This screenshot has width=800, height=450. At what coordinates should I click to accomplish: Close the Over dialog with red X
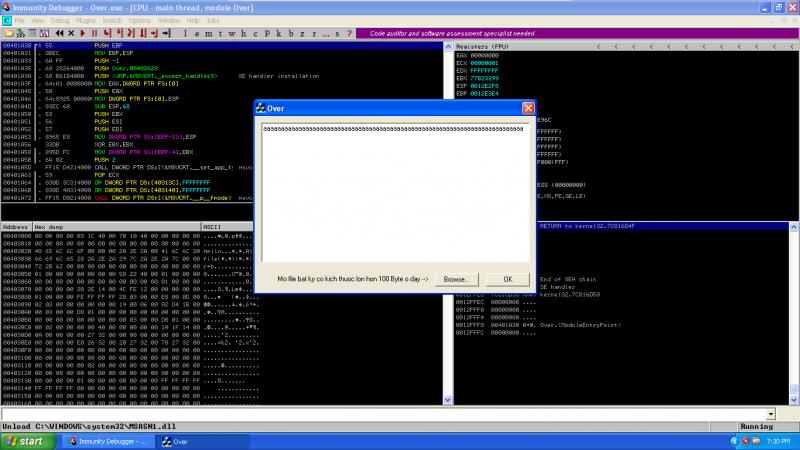coord(528,108)
